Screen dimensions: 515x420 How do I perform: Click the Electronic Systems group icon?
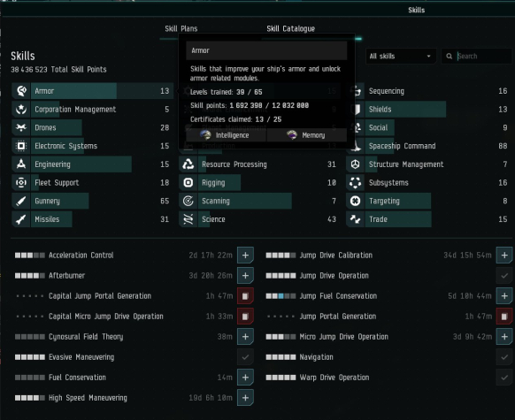(21, 146)
